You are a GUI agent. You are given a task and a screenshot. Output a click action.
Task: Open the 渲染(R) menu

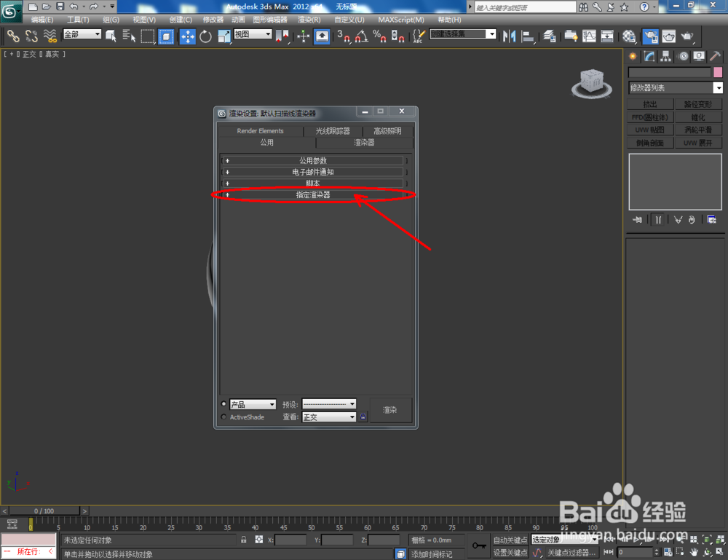(x=309, y=20)
